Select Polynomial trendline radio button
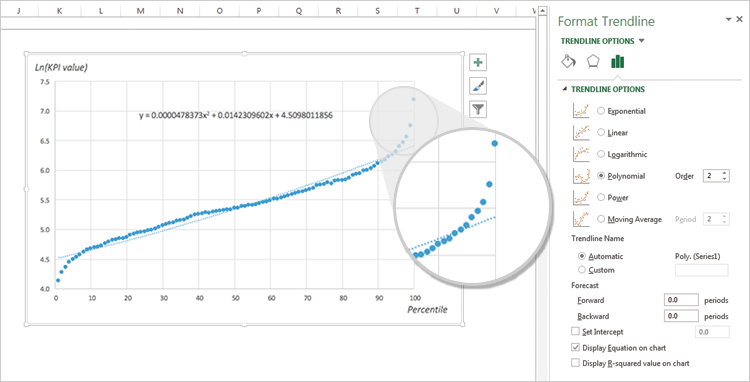 [x=601, y=176]
